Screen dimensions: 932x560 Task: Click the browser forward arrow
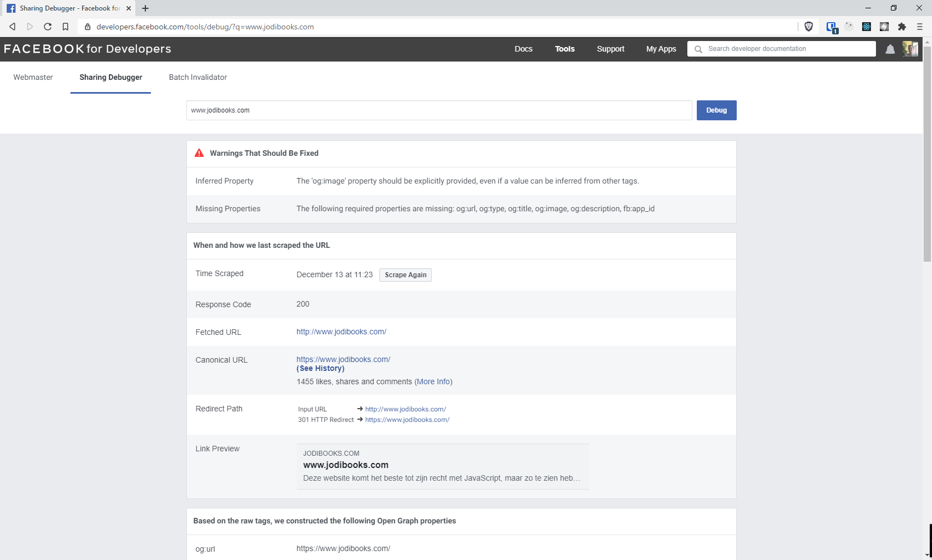pos(30,27)
